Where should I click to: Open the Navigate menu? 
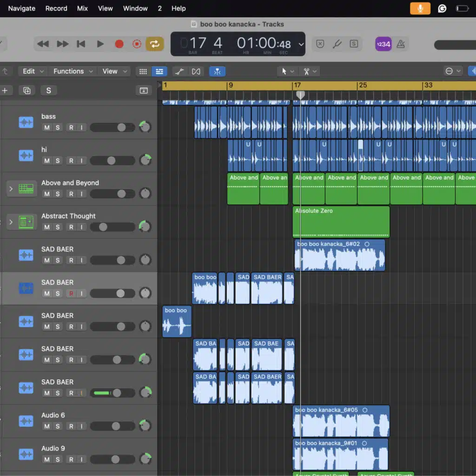tap(21, 8)
